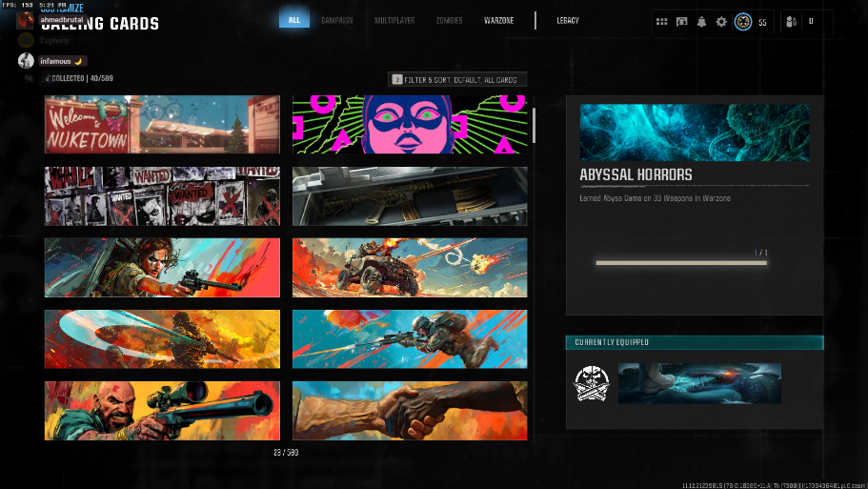Screen dimensions: 868x489
Task: Open the LEGACY tab
Action: click(x=568, y=20)
